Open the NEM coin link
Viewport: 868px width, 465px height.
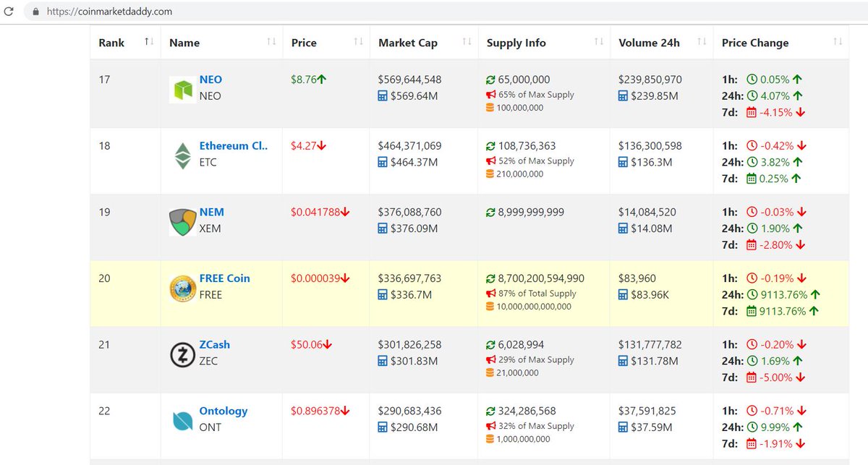212,212
